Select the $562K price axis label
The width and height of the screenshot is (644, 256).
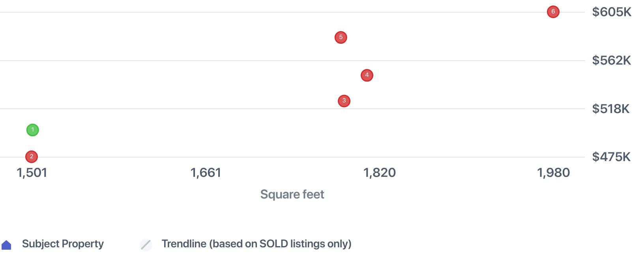click(x=611, y=60)
